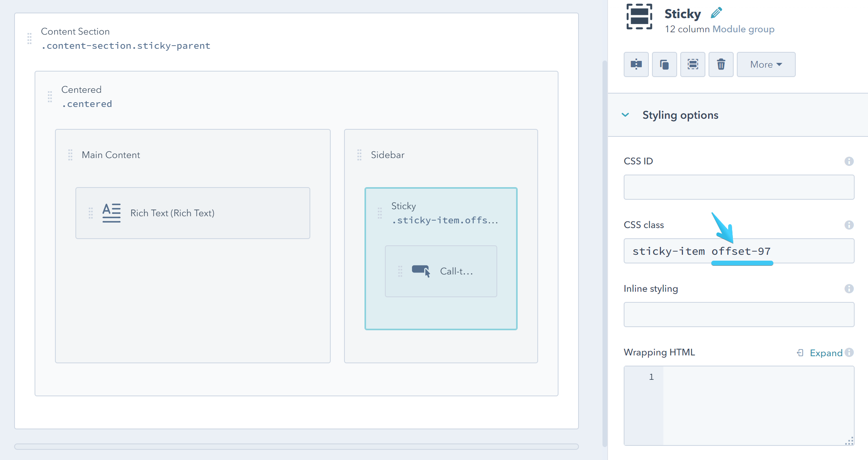
Task: Click inside the Wrapping HTML code editor
Action: pyautogui.click(x=758, y=405)
